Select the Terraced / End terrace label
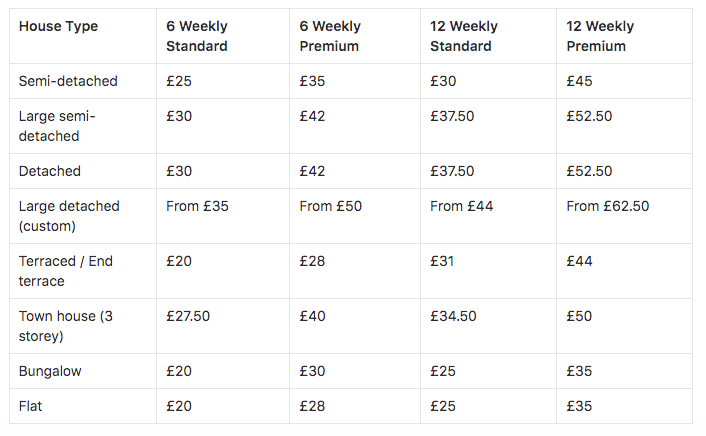Image resolution: width=706 pixels, height=436 pixels. tap(66, 271)
